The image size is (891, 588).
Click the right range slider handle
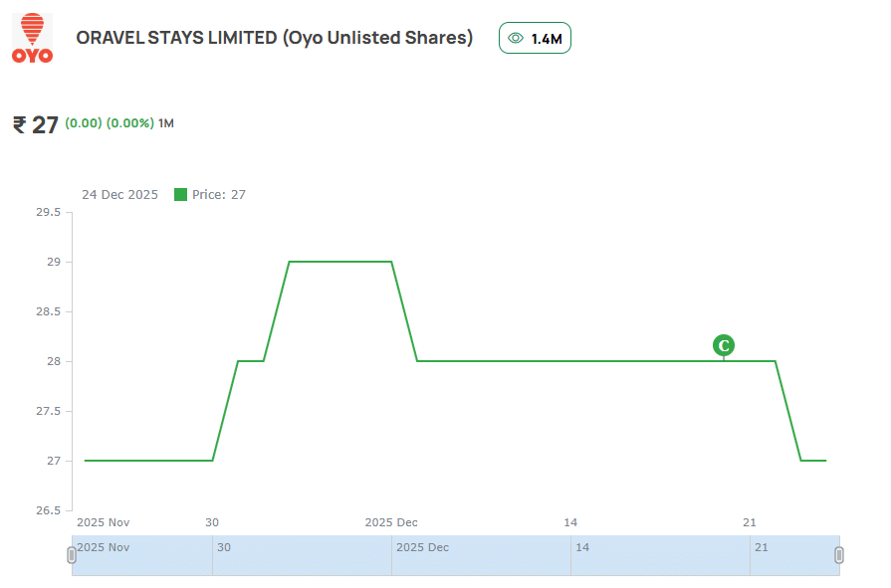point(838,555)
